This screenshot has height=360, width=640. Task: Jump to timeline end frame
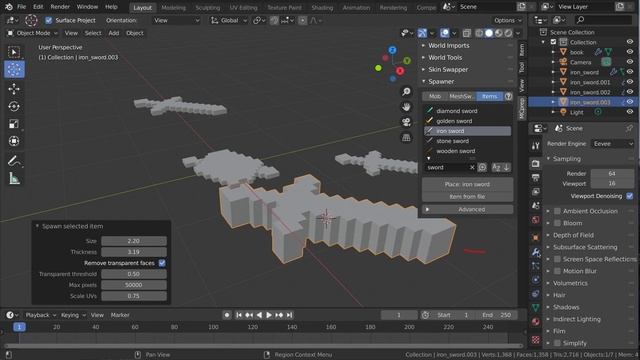pyautogui.click(x=289, y=315)
